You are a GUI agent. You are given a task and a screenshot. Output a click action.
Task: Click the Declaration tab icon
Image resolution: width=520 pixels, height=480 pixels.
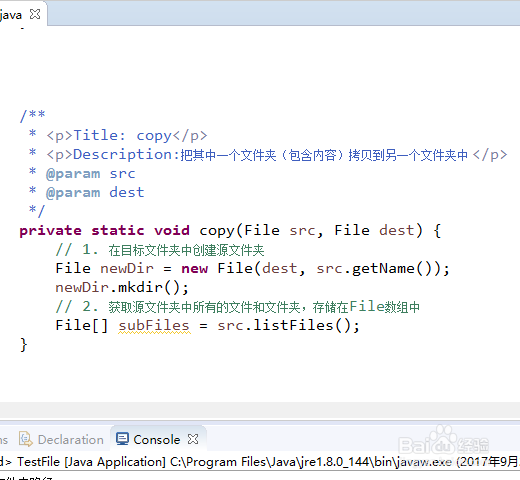[26, 439]
